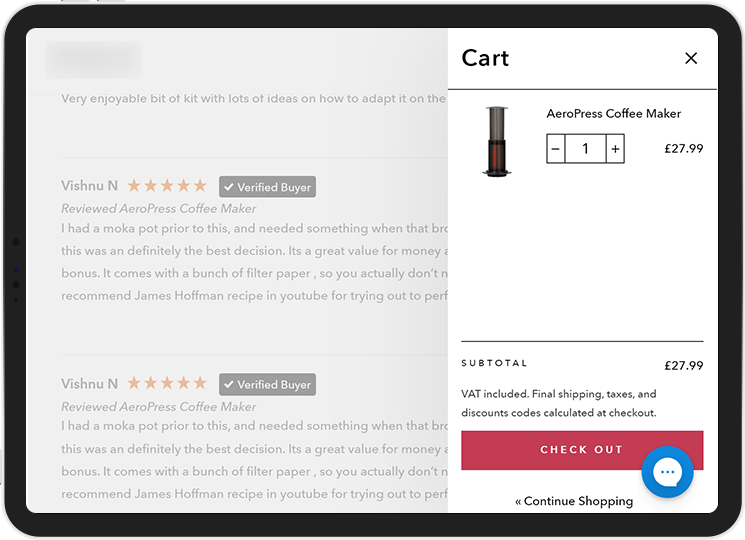Click first reviewer name Vishnu N
This screenshot has height=540, width=745.
[89, 186]
